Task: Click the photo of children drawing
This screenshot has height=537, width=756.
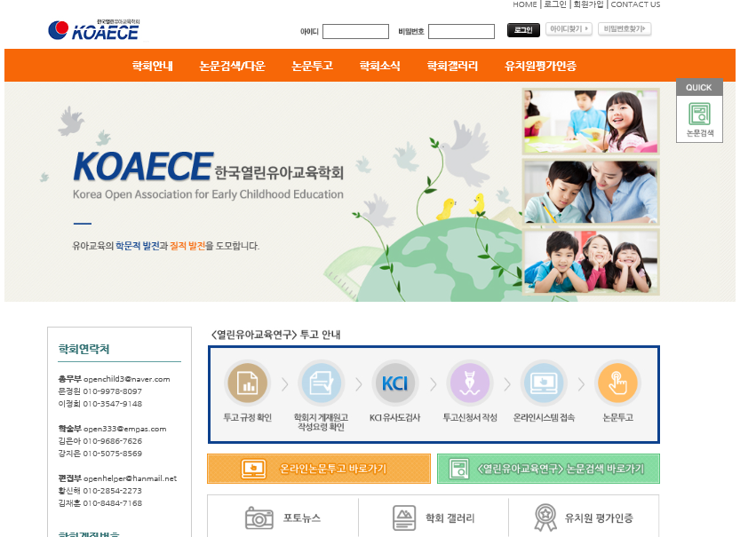Action: click(591, 122)
